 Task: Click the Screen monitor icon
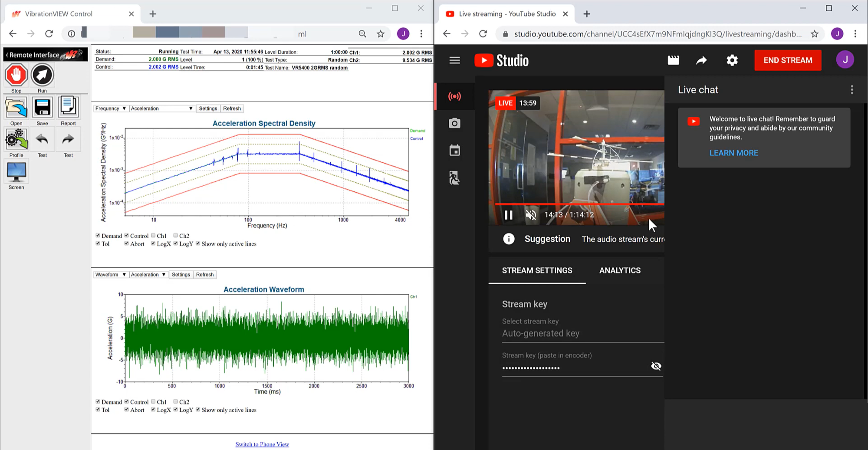[16, 172]
